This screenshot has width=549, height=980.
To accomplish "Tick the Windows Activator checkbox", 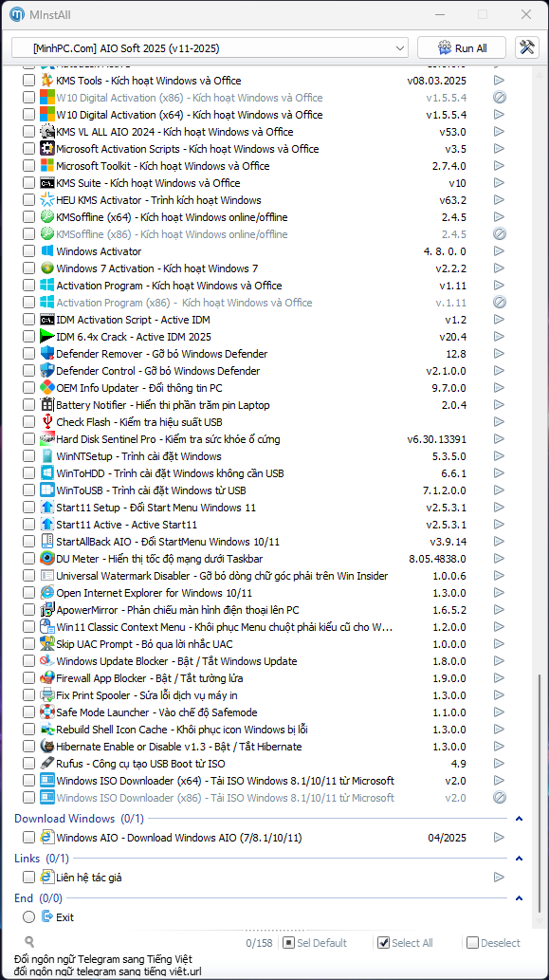I will [x=28, y=251].
